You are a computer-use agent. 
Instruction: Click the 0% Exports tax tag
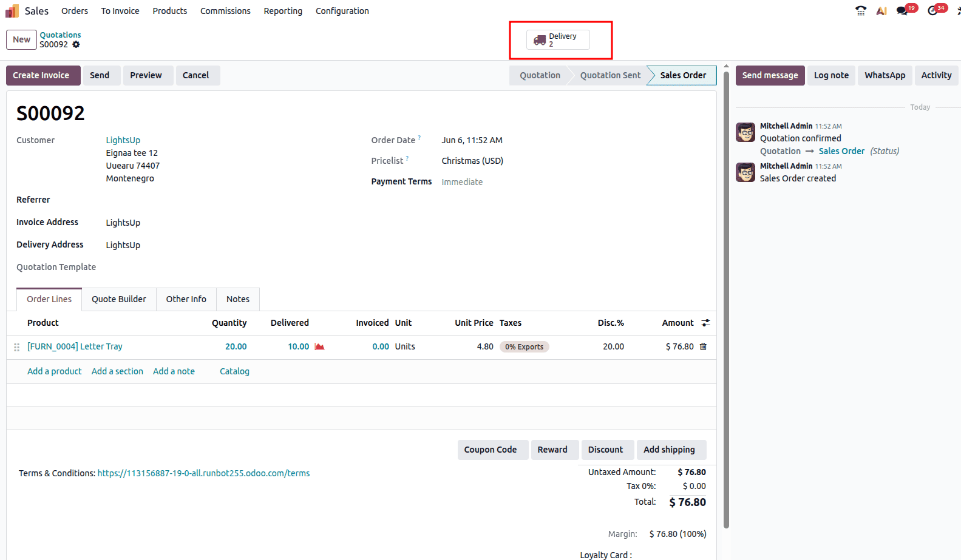[x=524, y=346]
